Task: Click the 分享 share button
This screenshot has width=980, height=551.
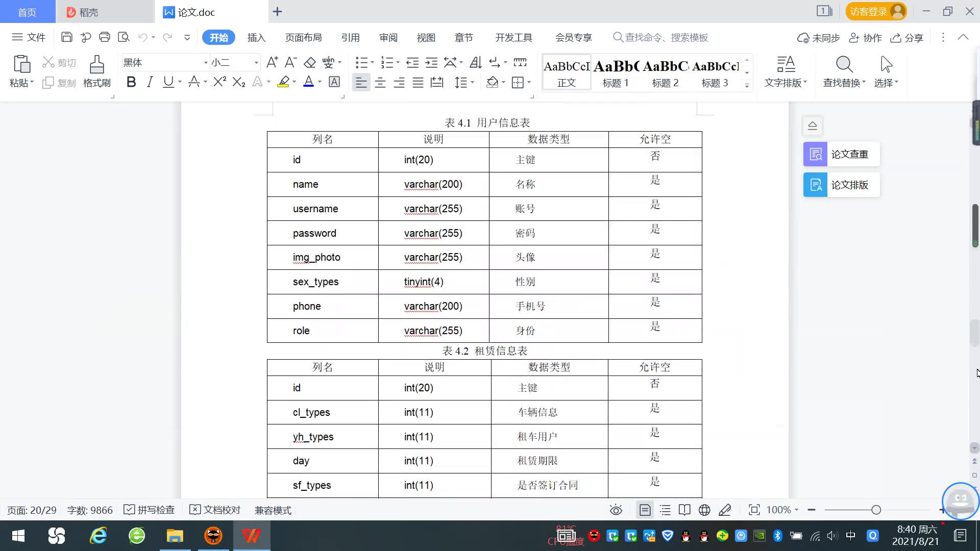Action: click(907, 37)
